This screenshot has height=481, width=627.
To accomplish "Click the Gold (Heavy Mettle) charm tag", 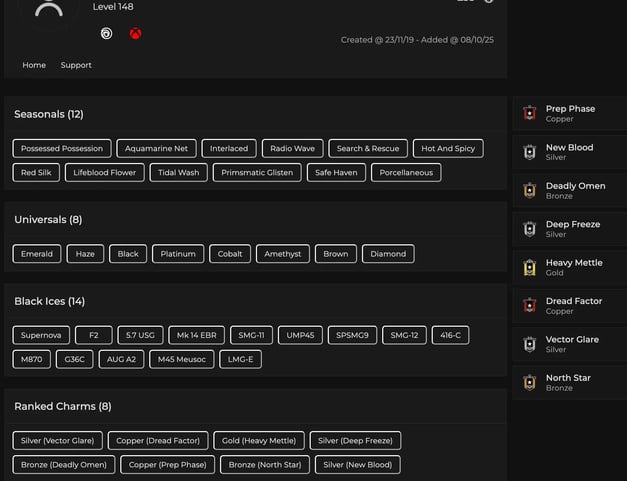I will coord(259,440).
